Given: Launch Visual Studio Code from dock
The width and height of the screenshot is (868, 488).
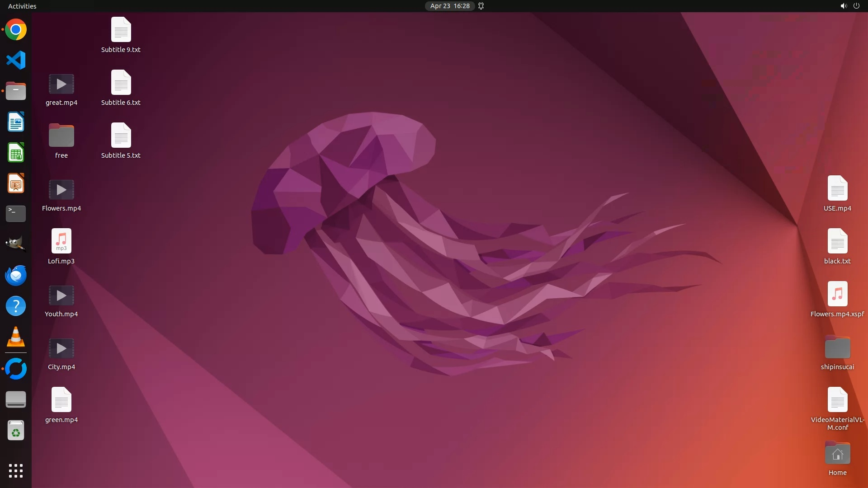Looking at the screenshot, I should click(x=16, y=60).
